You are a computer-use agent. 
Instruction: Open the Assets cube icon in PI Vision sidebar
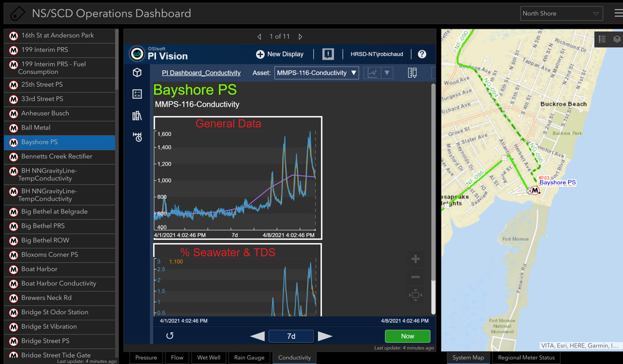(137, 73)
